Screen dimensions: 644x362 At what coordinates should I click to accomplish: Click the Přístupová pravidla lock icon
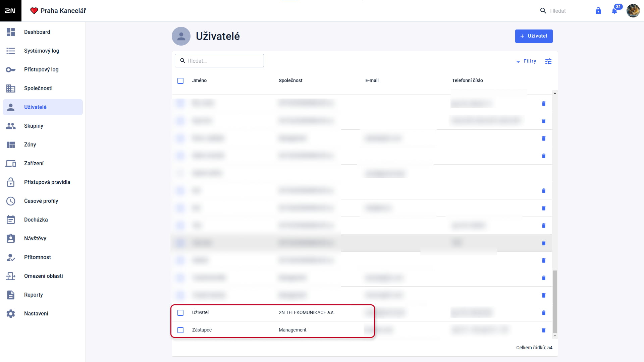[x=11, y=182]
